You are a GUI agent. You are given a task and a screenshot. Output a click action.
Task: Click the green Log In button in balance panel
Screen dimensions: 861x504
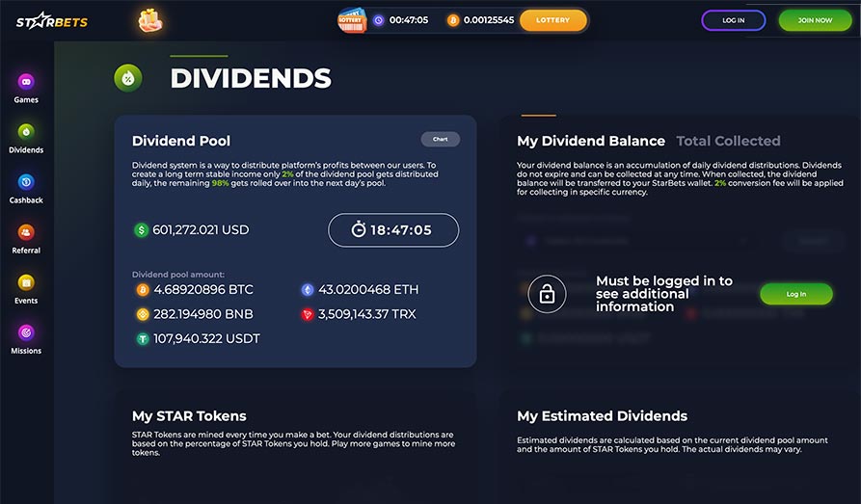[x=795, y=294]
